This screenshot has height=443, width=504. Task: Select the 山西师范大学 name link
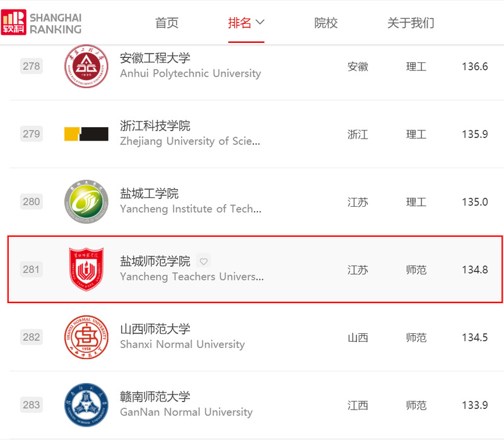[x=155, y=329]
